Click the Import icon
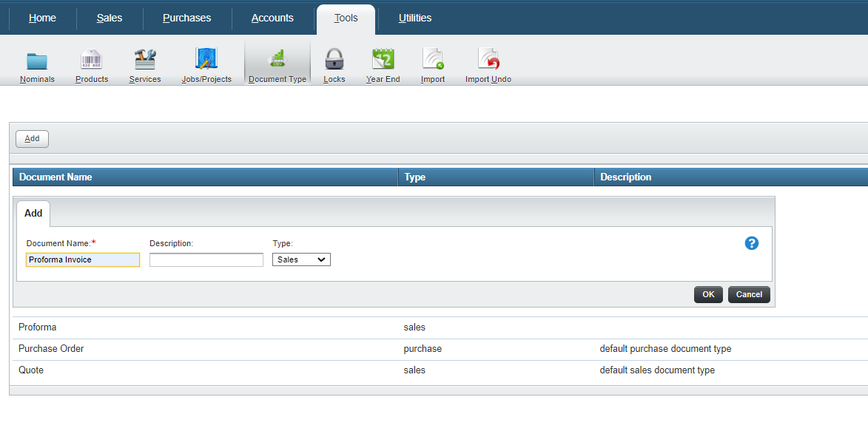868x448 pixels. (x=433, y=61)
